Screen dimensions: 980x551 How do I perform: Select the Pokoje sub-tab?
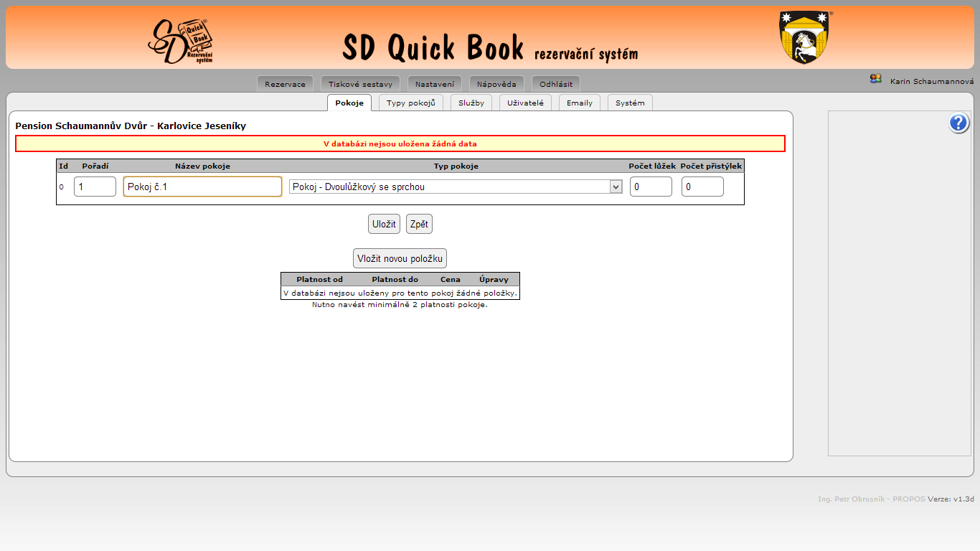point(349,103)
